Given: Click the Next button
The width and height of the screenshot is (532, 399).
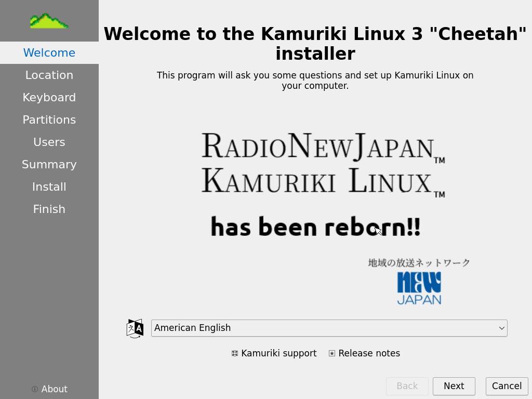Looking at the screenshot, I should coord(454,386).
